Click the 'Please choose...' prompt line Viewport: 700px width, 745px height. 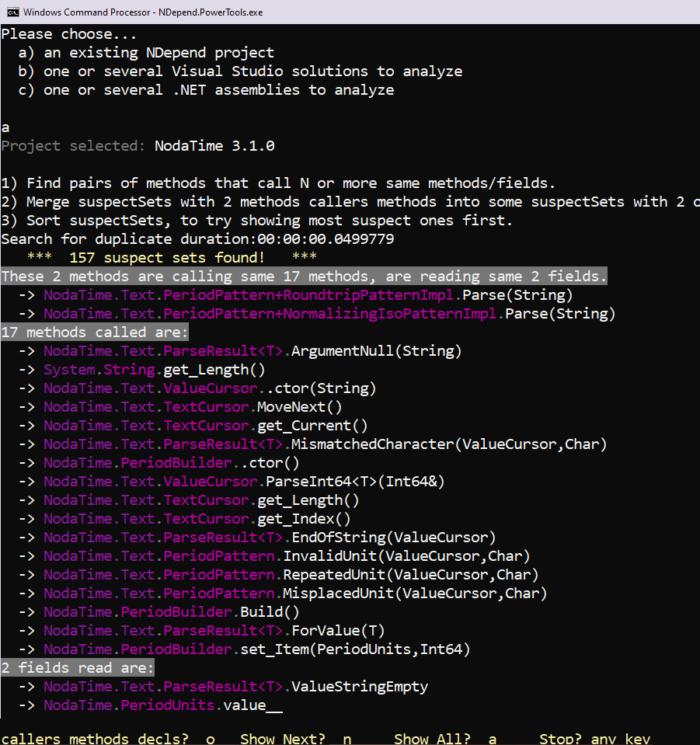click(68, 34)
